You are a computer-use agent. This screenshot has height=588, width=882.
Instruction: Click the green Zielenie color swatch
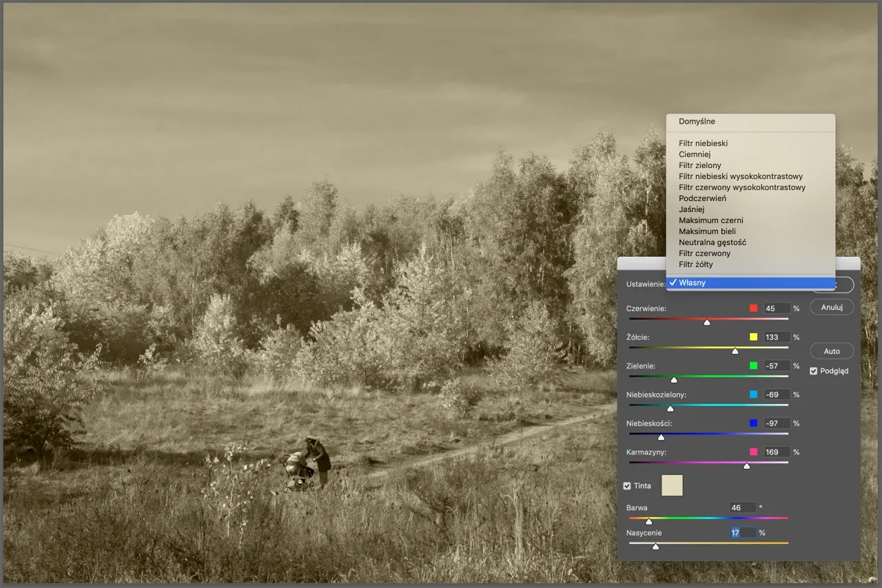click(753, 366)
